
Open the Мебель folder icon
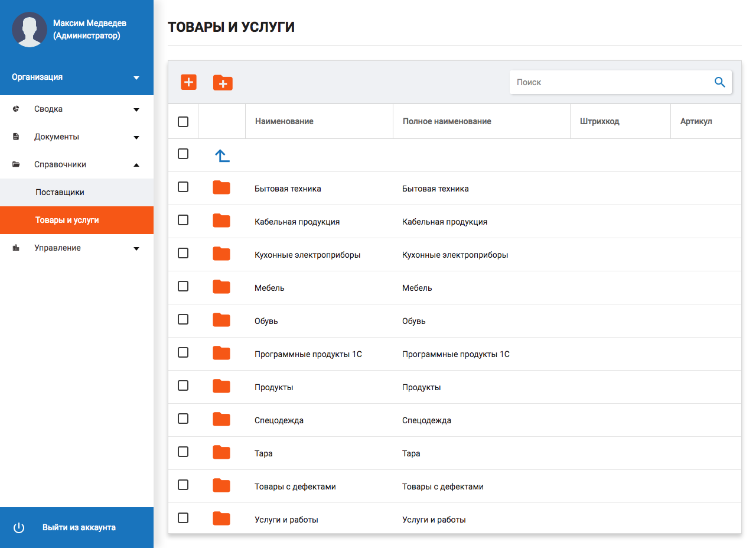coord(221,287)
